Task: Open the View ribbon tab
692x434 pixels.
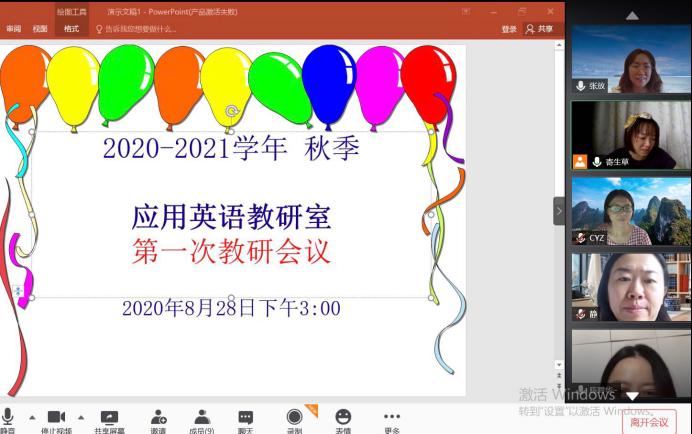Action: pyautogui.click(x=40, y=29)
